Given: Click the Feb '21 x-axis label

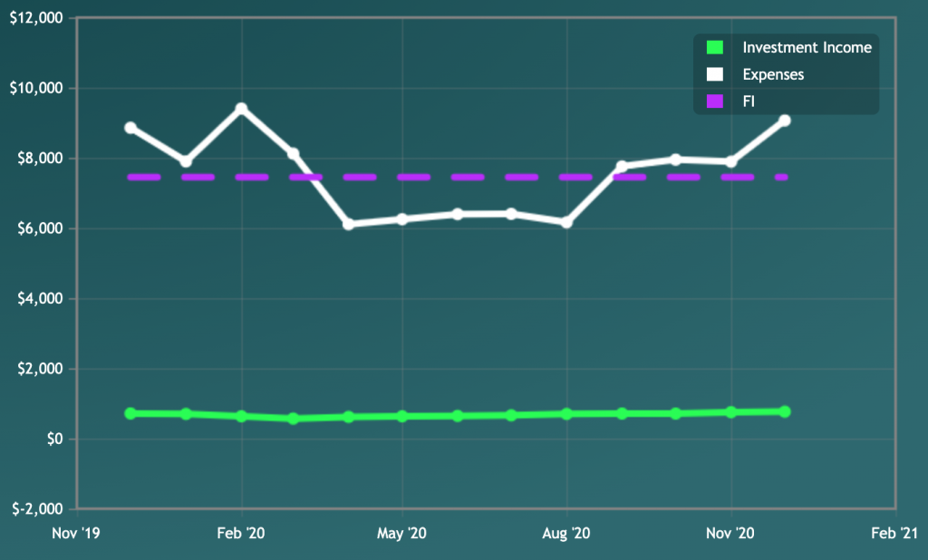Looking at the screenshot, I should coord(894,533).
